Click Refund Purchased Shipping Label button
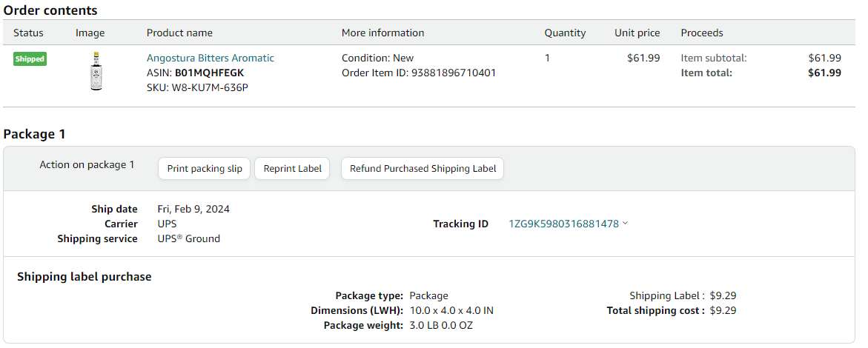Screen dimensions: 868x348 coord(423,169)
